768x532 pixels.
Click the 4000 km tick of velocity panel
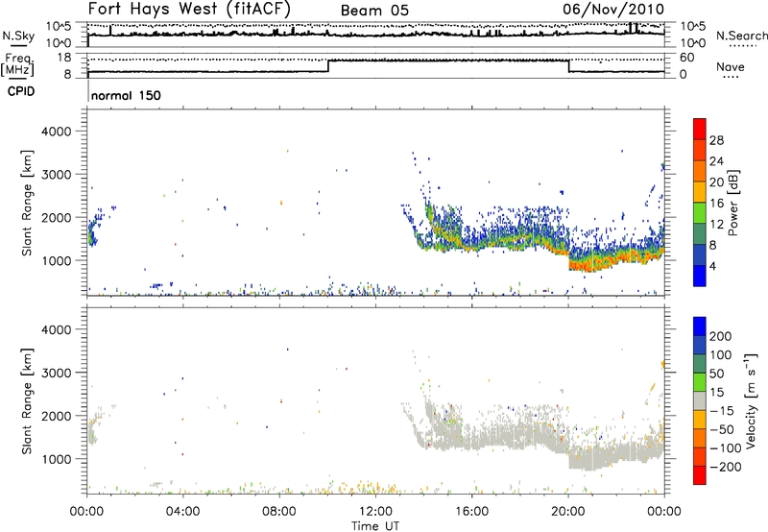point(57,329)
